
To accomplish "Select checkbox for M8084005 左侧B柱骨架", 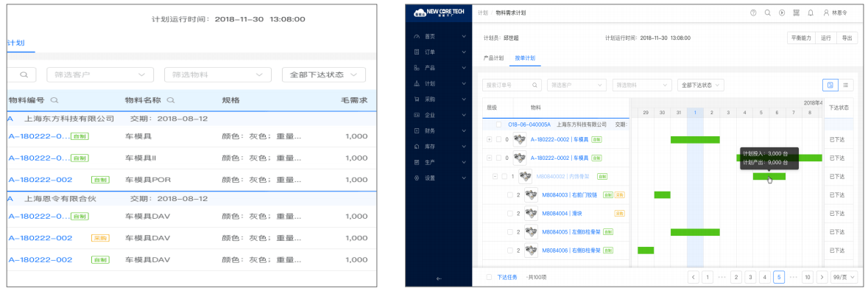I will (x=510, y=231).
